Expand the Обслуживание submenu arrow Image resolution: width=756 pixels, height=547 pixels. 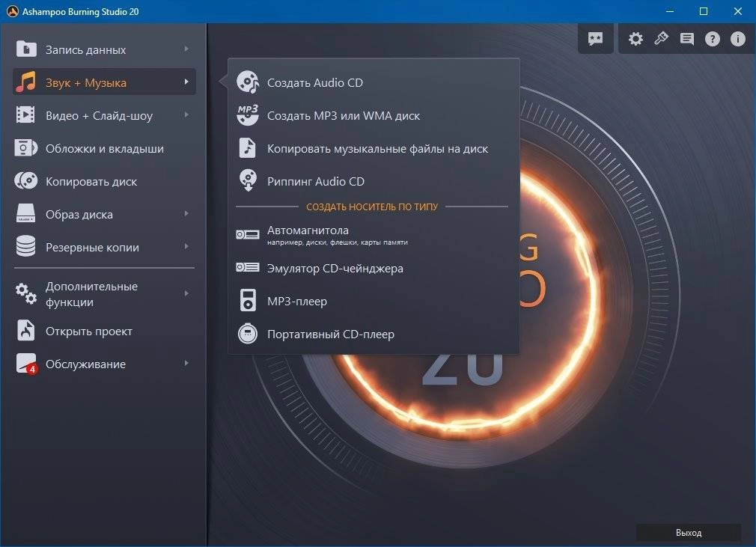186,363
